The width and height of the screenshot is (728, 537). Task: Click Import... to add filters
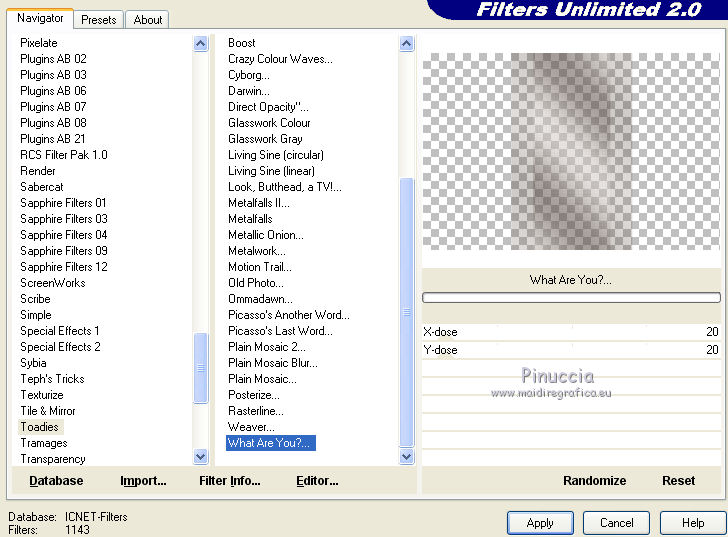click(143, 480)
